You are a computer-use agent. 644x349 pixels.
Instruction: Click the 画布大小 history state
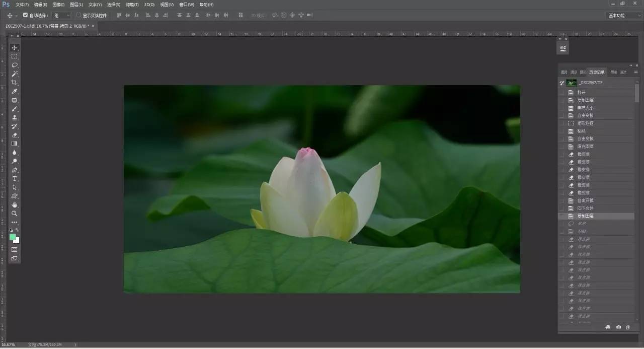pyautogui.click(x=585, y=108)
